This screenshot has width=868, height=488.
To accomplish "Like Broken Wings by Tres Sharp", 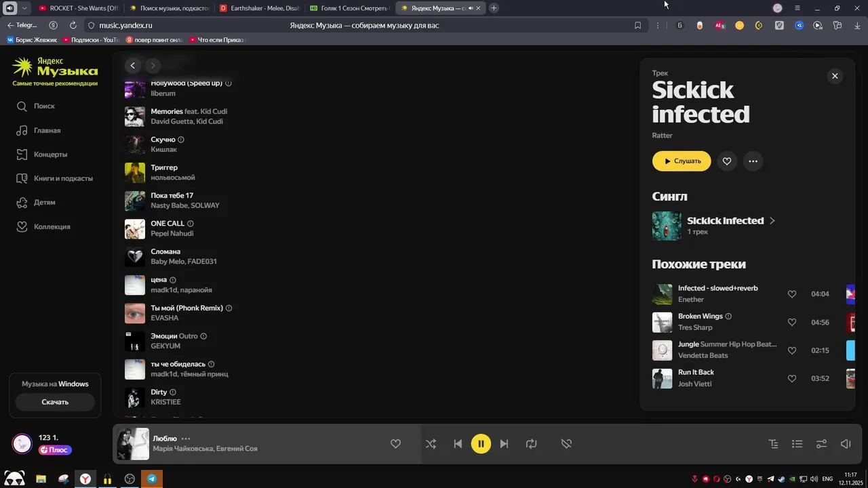I will (791, 323).
